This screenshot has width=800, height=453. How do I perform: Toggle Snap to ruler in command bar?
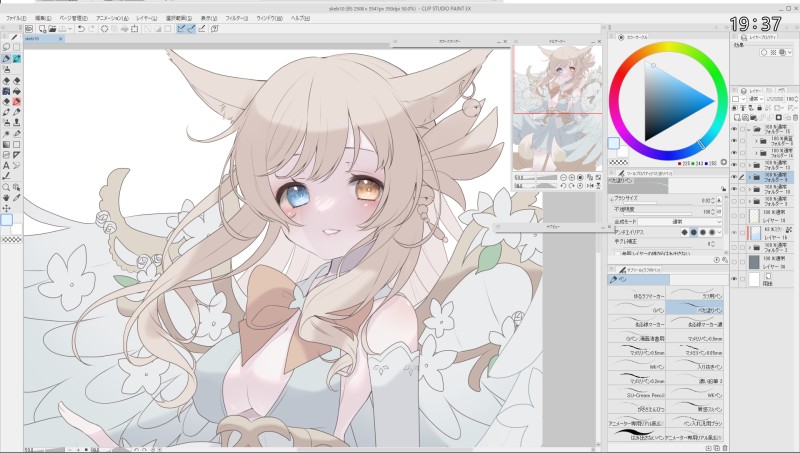(x=181, y=29)
